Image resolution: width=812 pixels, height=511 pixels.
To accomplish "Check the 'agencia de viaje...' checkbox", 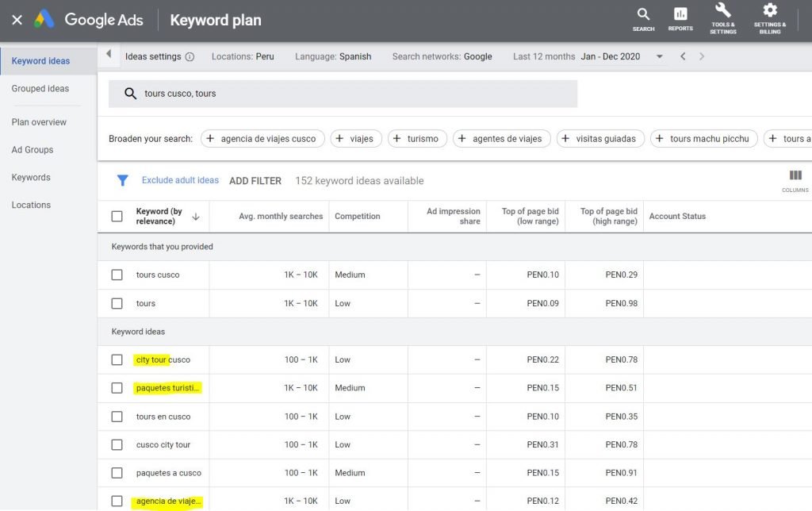I will (117, 501).
